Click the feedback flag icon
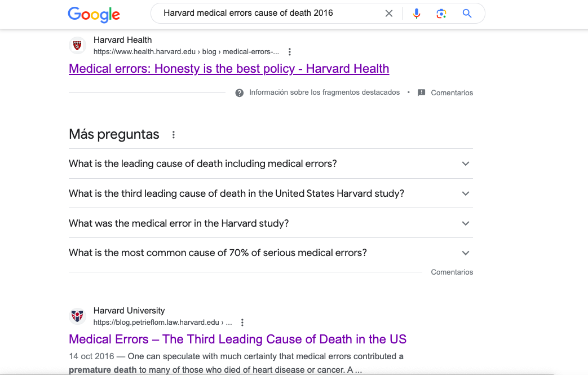Image resolution: width=588 pixels, height=375 pixels. [x=422, y=92]
